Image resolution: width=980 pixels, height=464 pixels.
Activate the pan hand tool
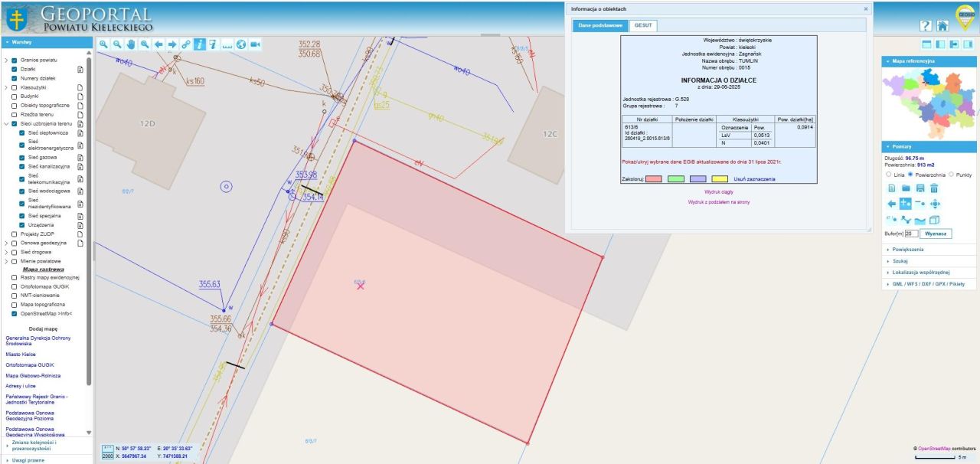(131, 44)
